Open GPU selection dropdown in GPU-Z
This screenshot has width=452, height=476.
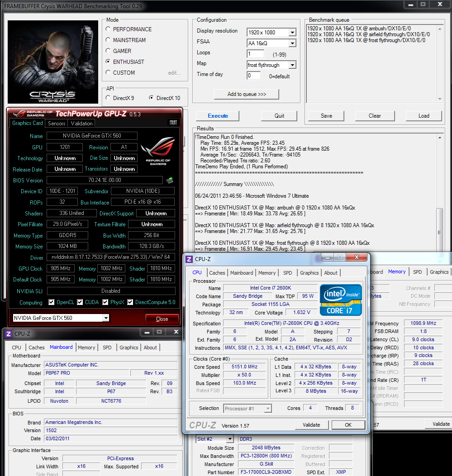(105, 318)
